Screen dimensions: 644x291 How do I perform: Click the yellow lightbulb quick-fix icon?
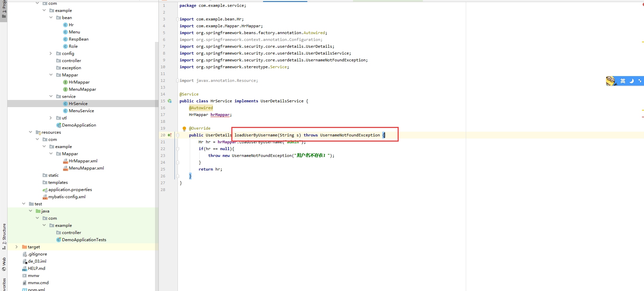[x=184, y=129]
